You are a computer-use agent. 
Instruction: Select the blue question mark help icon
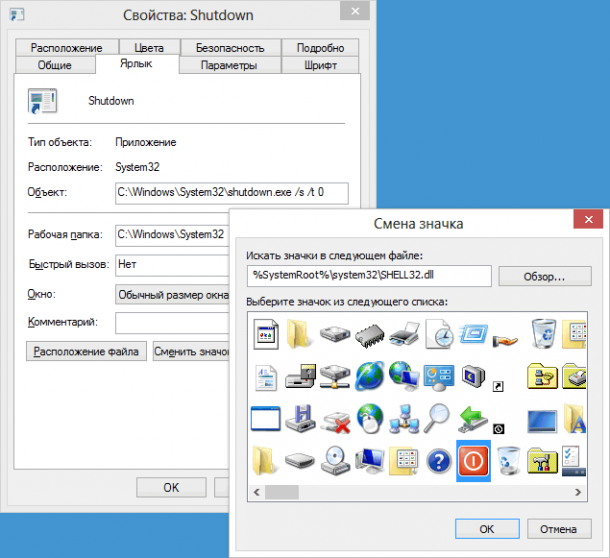coord(438,459)
